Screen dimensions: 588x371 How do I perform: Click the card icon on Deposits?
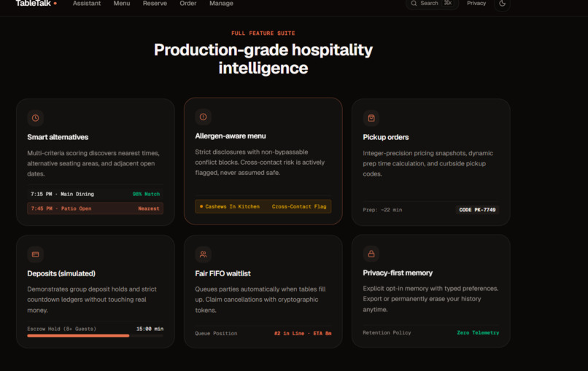point(35,254)
